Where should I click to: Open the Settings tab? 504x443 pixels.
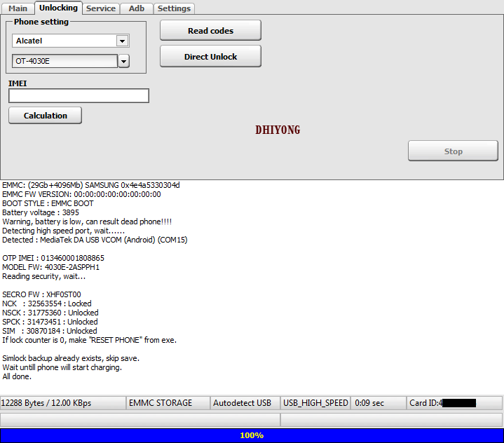(x=173, y=8)
